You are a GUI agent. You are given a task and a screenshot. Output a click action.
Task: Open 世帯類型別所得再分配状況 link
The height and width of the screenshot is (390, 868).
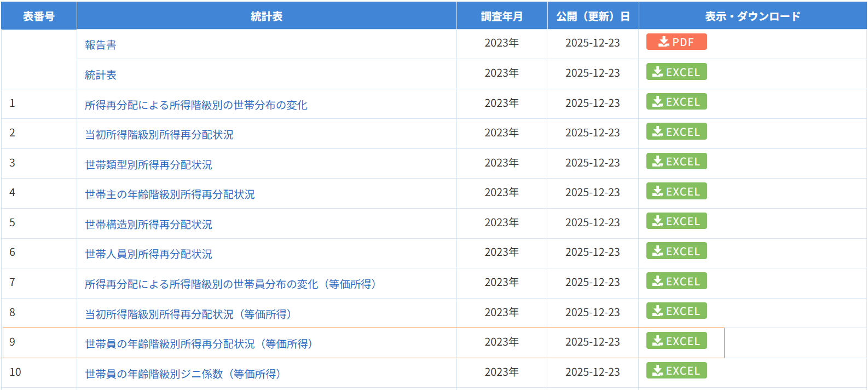point(148,165)
